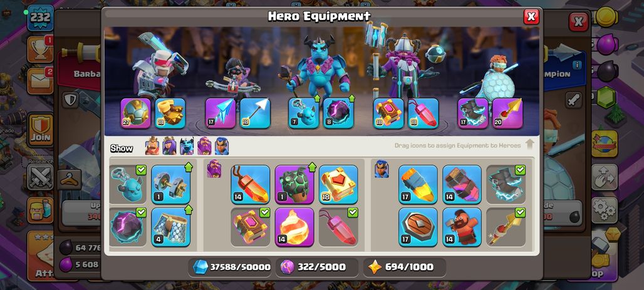Close the Hero Equipment window

pyautogui.click(x=531, y=16)
